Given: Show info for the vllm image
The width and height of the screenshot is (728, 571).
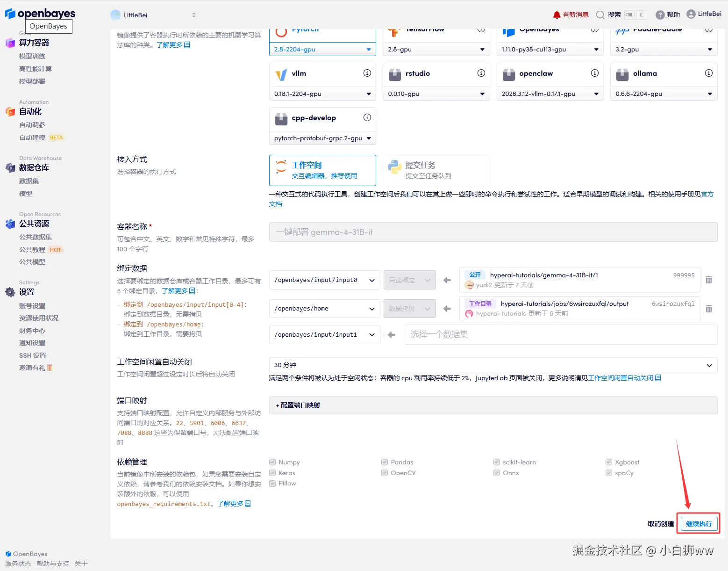Looking at the screenshot, I should click(367, 73).
